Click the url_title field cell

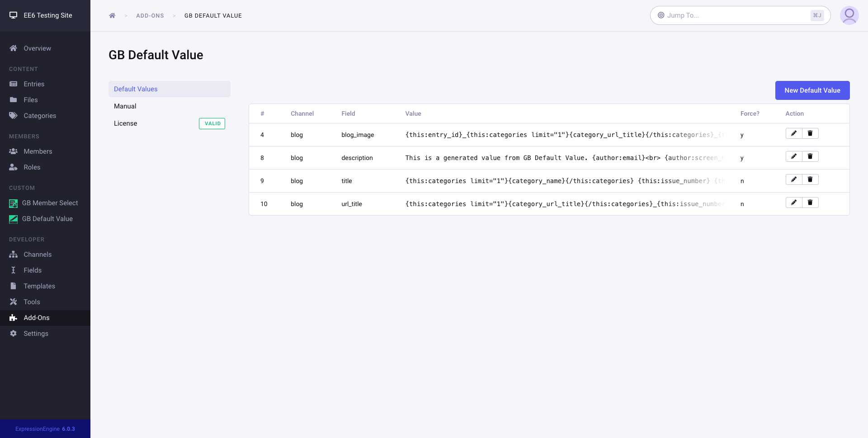(352, 204)
